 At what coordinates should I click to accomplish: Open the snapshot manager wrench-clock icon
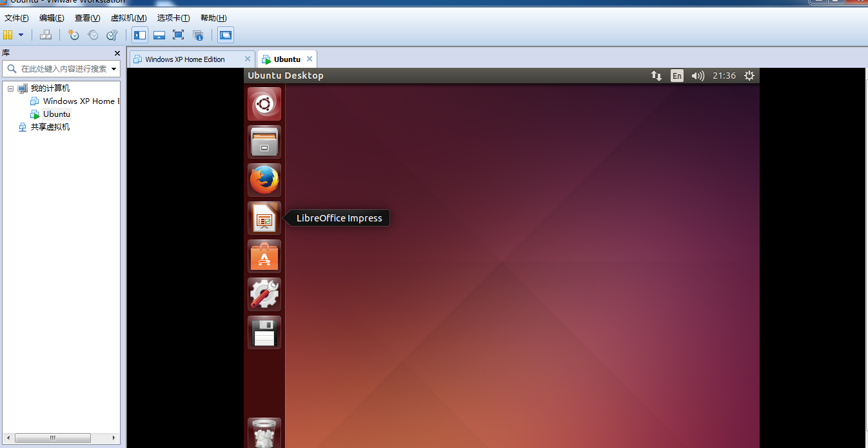tap(112, 35)
